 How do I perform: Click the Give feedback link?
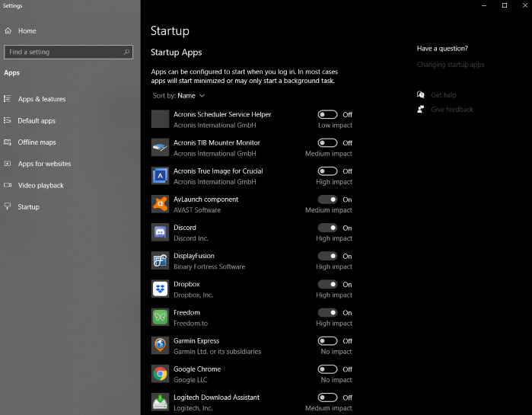tap(452, 109)
